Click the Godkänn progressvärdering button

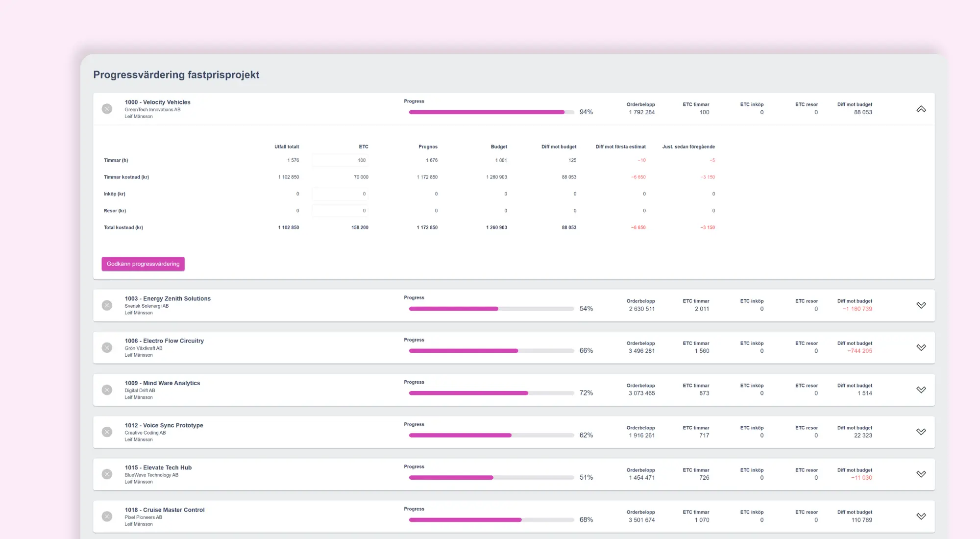click(143, 264)
